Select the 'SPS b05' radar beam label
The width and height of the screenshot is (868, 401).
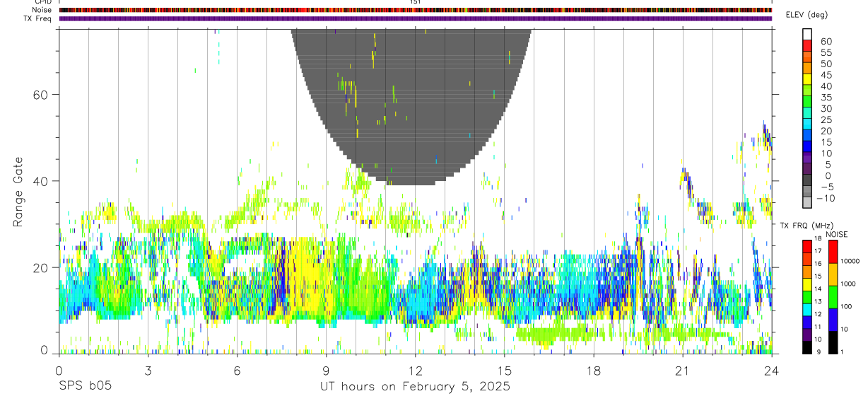coord(85,387)
